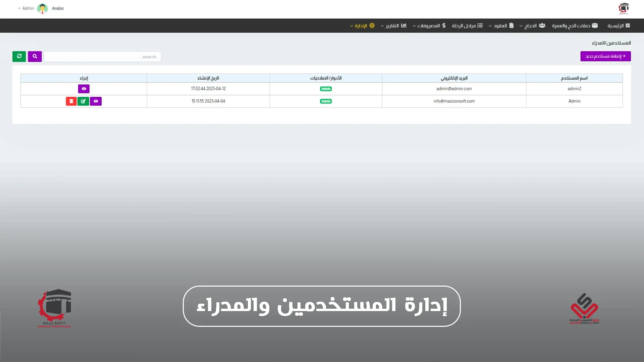View the Admin user with eye icon
Screen dimensions: 644x362
(96, 101)
